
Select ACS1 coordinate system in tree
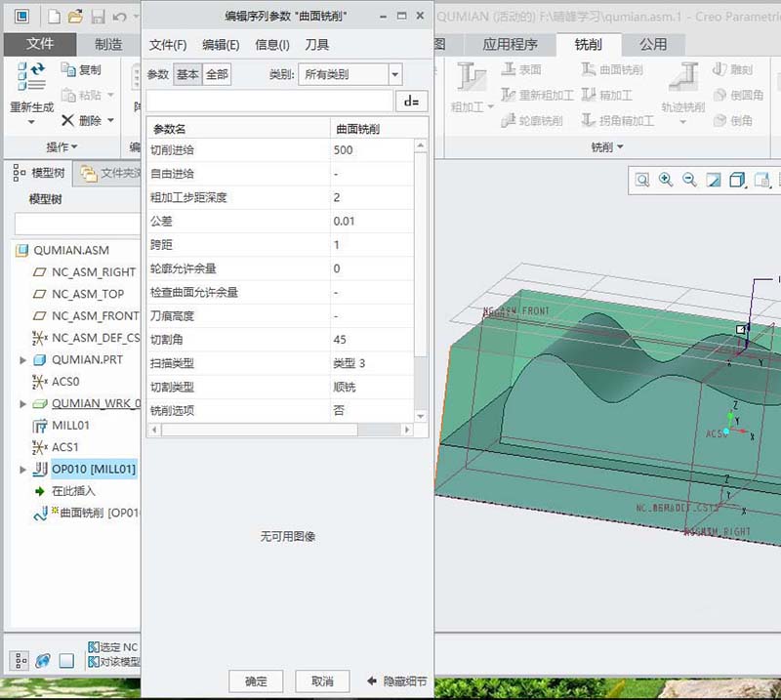65,447
